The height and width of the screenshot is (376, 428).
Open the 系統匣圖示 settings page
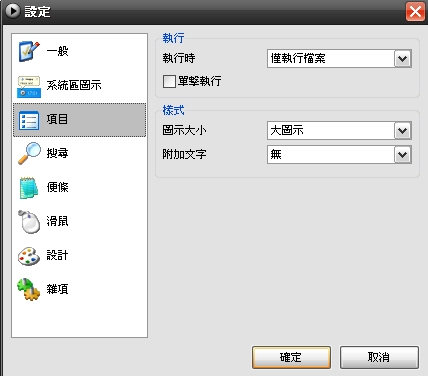click(79, 86)
